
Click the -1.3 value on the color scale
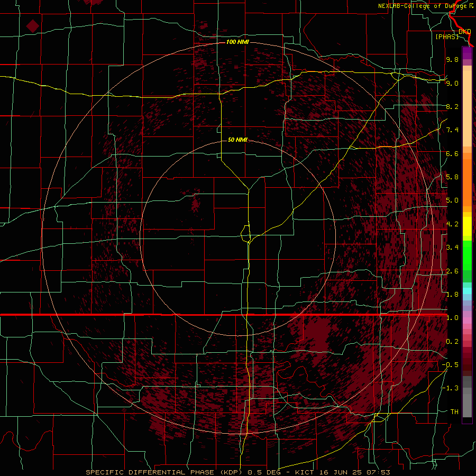pyautogui.click(x=450, y=388)
